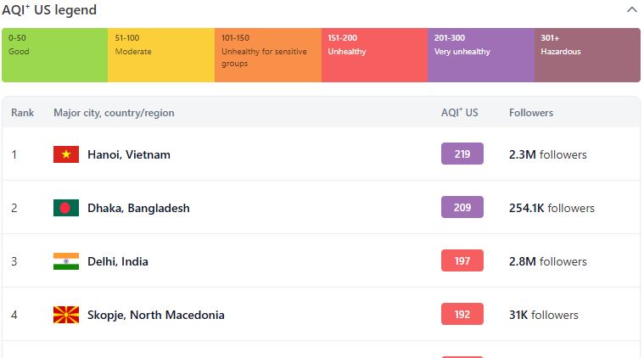This screenshot has width=644, height=358.
Task: Collapse the AQI US legend section
Action: 631,9
